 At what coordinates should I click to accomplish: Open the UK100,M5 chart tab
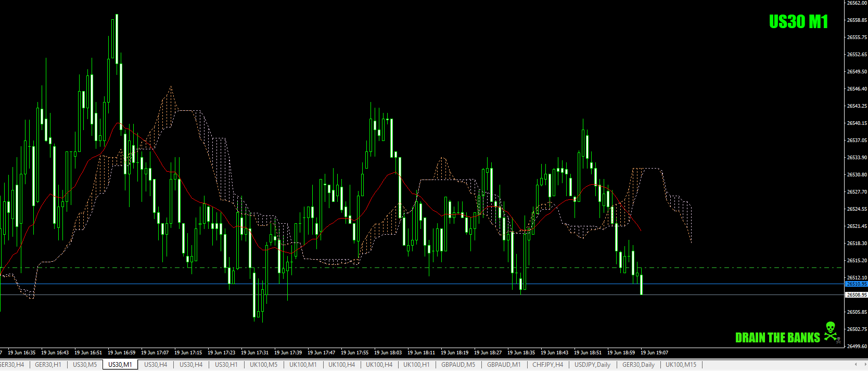click(264, 365)
